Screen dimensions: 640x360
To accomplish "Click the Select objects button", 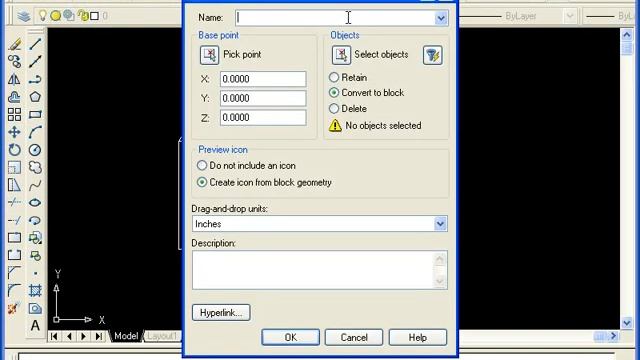I will tap(341, 55).
